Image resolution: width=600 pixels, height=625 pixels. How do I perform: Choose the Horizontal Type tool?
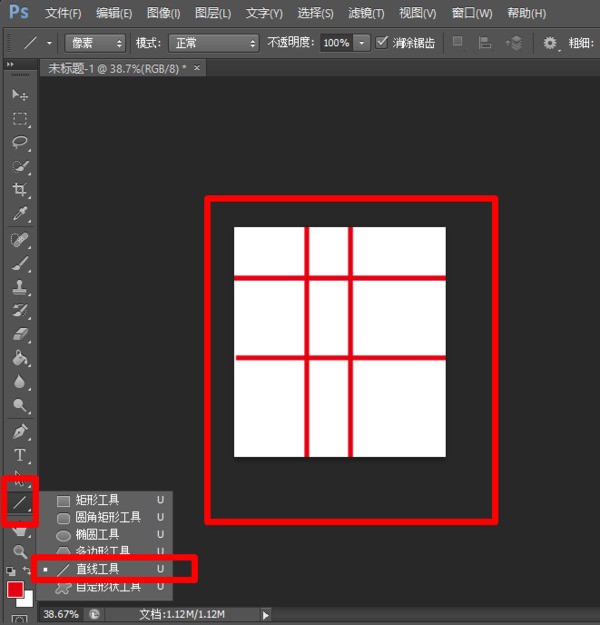[19, 456]
